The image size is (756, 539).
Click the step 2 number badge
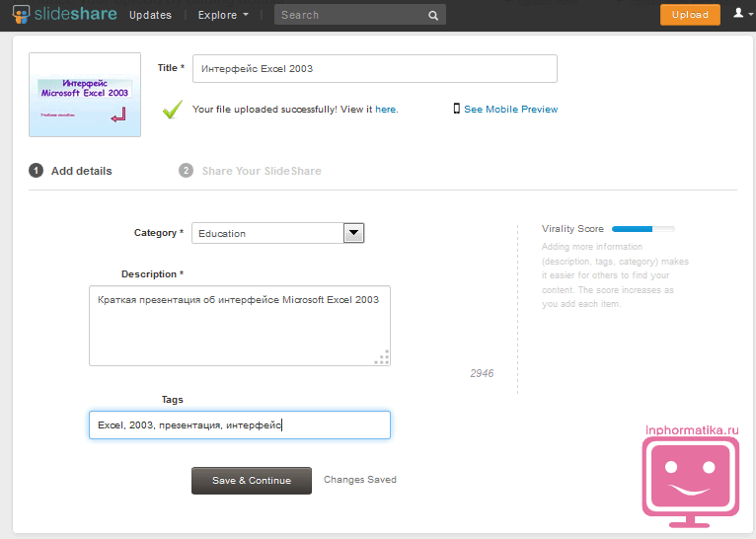pyautogui.click(x=186, y=171)
